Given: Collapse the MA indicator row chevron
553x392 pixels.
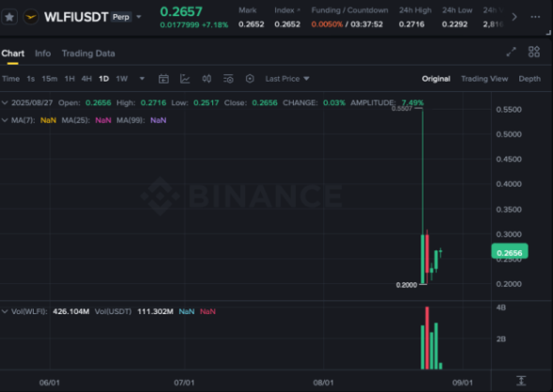Looking at the screenshot, I should point(5,120).
